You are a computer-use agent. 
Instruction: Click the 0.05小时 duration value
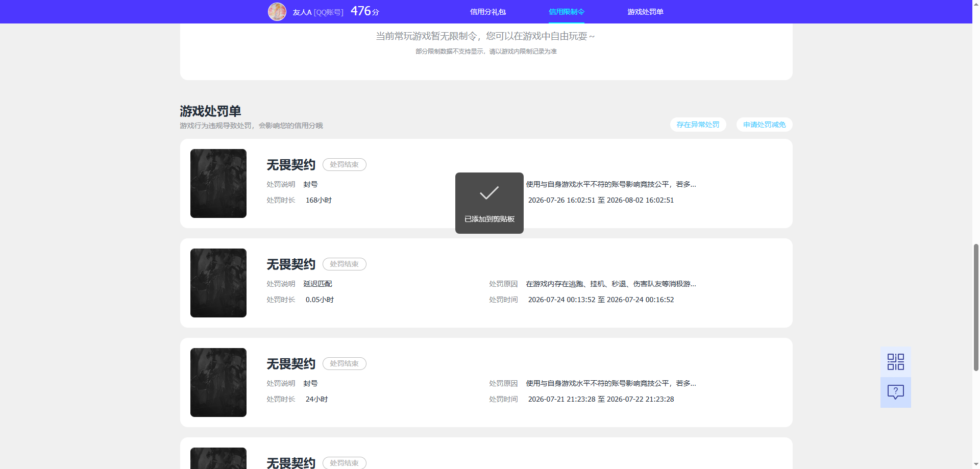pos(320,300)
